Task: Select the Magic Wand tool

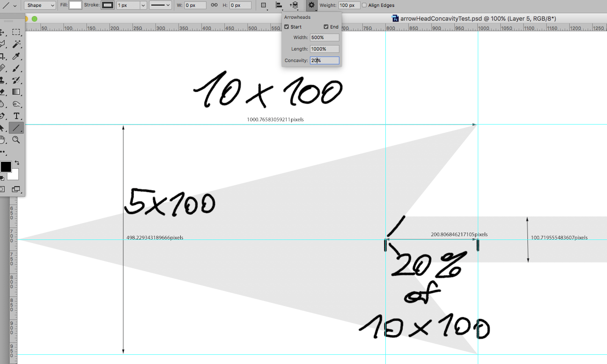Action: 16,45
